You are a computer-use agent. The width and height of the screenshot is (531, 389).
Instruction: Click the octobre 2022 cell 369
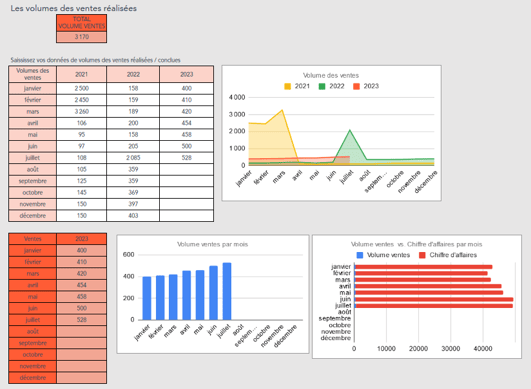133,192
